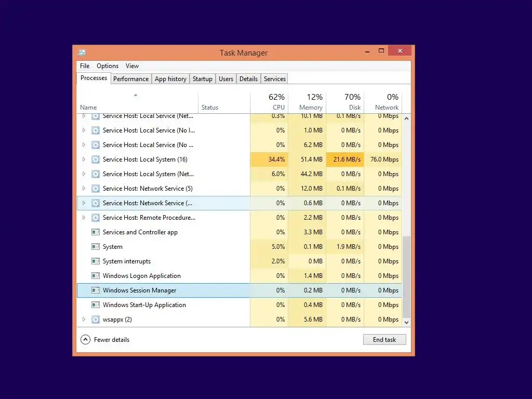Select the Windows Session Manager row
The height and width of the screenshot is (399, 532).
(240, 290)
